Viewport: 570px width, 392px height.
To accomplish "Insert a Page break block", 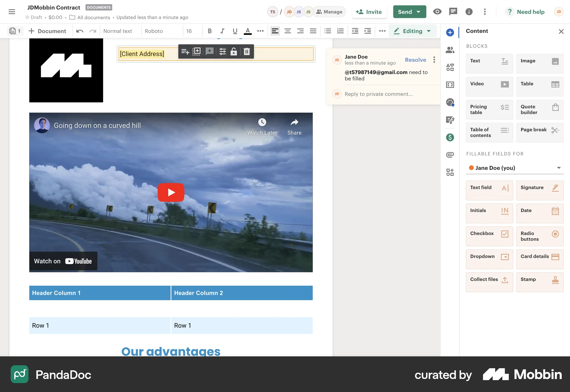I will [x=539, y=132].
